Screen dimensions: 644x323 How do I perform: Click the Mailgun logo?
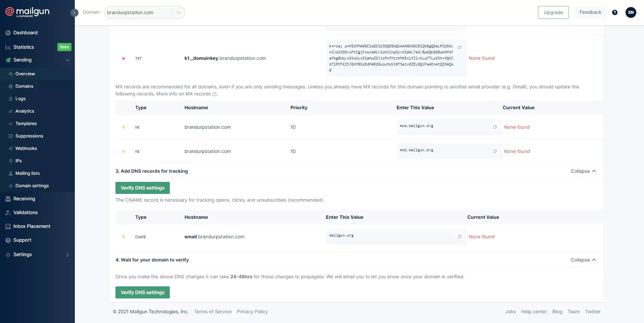coord(28,12)
